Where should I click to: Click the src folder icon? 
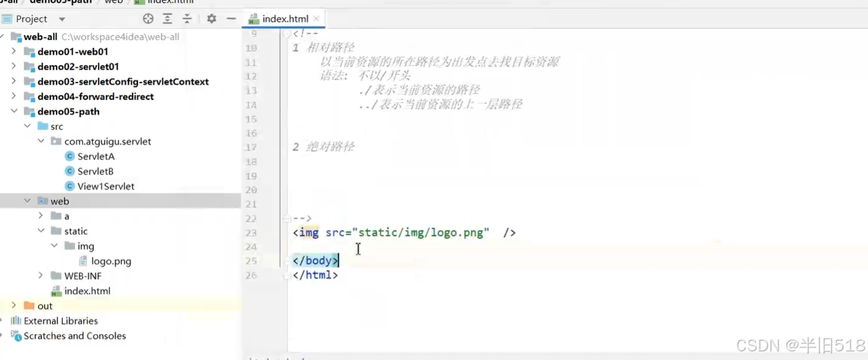[x=43, y=126]
